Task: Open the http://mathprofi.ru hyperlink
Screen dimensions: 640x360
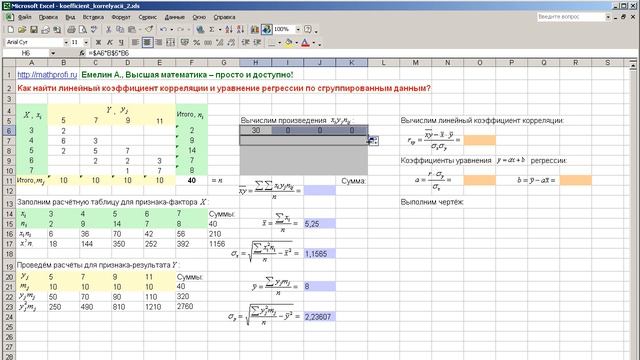Action: point(47,75)
